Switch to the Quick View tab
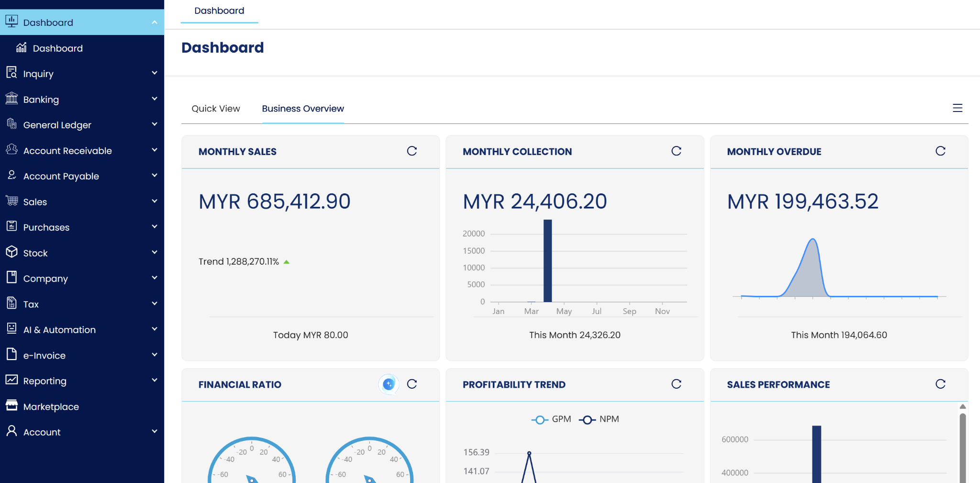The height and width of the screenshot is (483, 980). click(215, 109)
